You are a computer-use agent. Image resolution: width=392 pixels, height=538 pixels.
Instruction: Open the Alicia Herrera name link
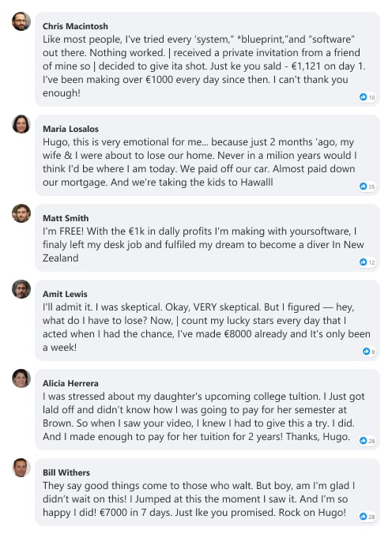tap(70, 383)
